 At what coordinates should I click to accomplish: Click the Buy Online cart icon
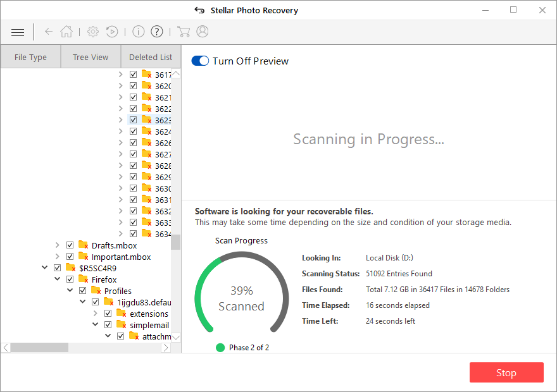(184, 32)
